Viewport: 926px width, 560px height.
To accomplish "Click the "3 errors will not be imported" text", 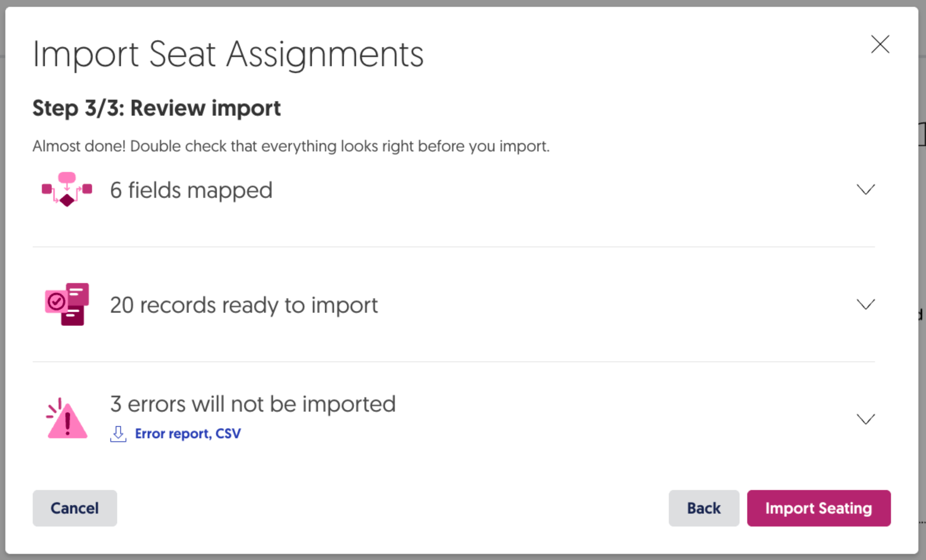I will click(253, 404).
